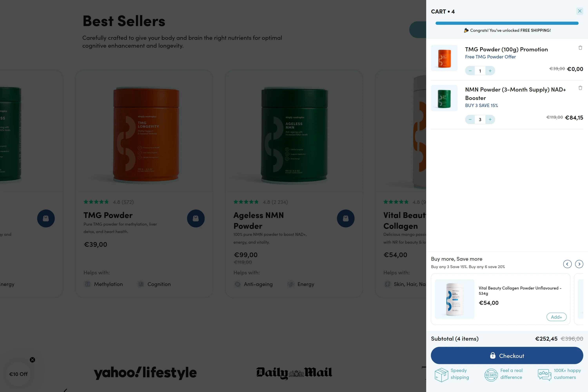588x392 pixels.
Task: Click the TMG Powder quantity field
Action: pyautogui.click(x=480, y=71)
